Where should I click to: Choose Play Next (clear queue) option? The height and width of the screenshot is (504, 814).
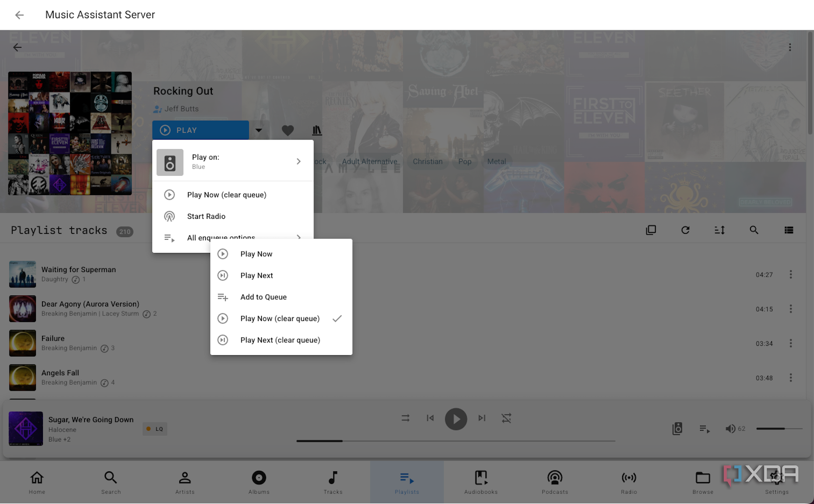[x=281, y=340]
